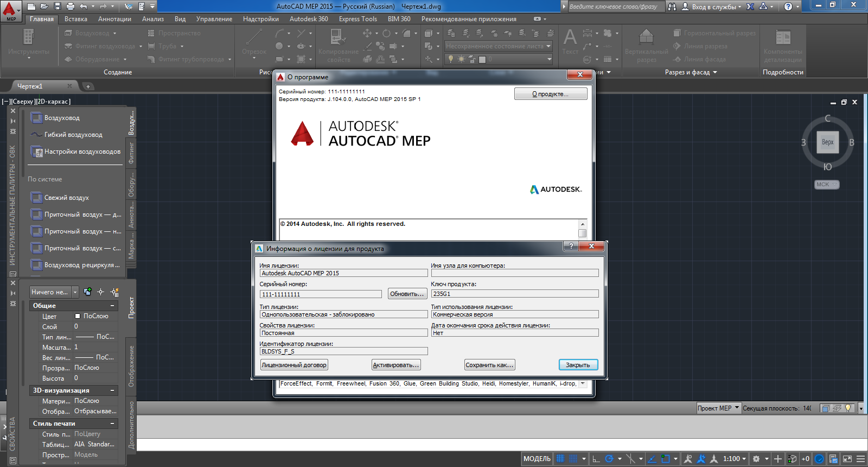
Task: Click Закрыть in license info dialog
Action: (x=578, y=365)
